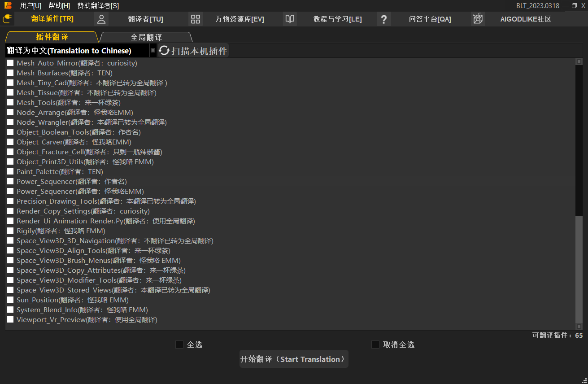The image size is (588, 384).
Task: Tick the Mesh_Bsurfaces checkbox
Action: click(x=10, y=73)
